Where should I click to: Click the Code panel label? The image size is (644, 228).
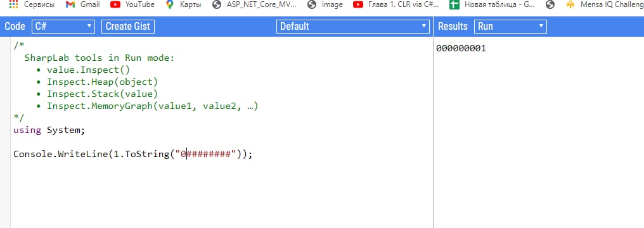[x=15, y=26]
